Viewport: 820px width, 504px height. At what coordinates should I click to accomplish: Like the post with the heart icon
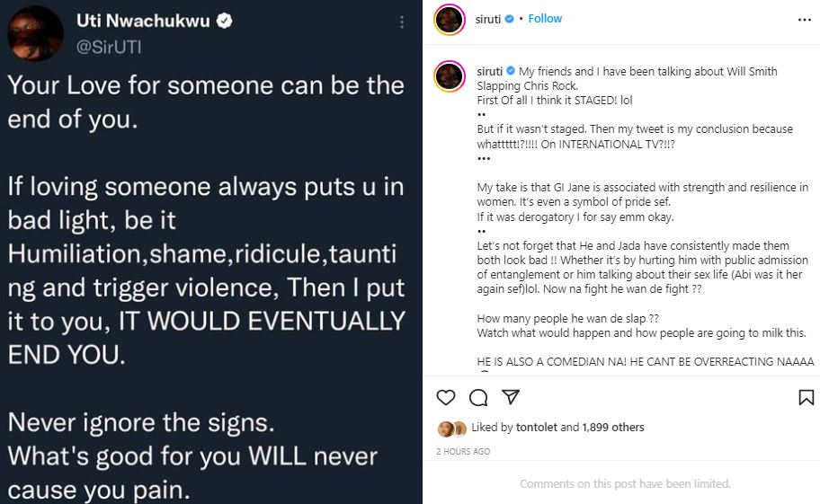tap(445, 397)
